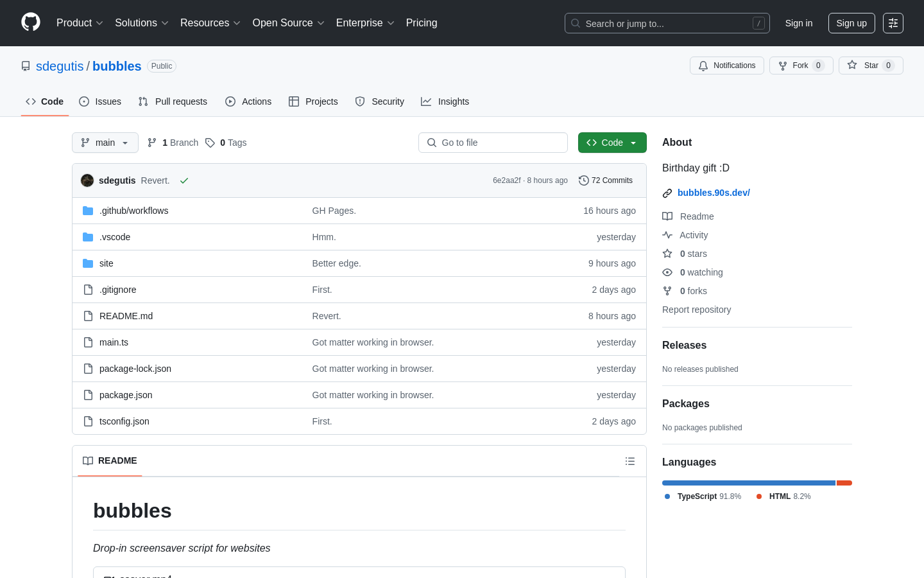Expand the Resources menu
The image size is (924, 578).
pyautogui.click(x=210, y=22)
